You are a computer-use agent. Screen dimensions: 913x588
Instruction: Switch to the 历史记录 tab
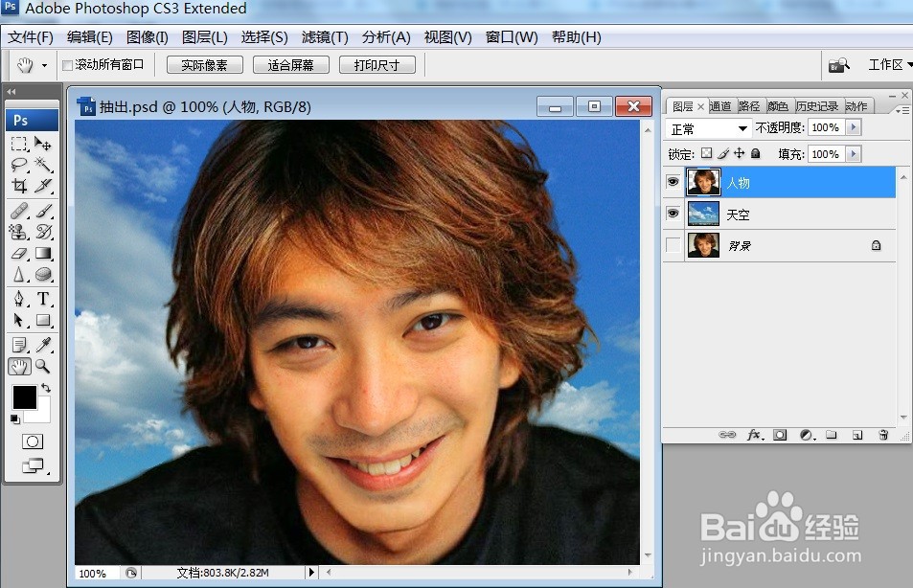[x=817, y=106]
